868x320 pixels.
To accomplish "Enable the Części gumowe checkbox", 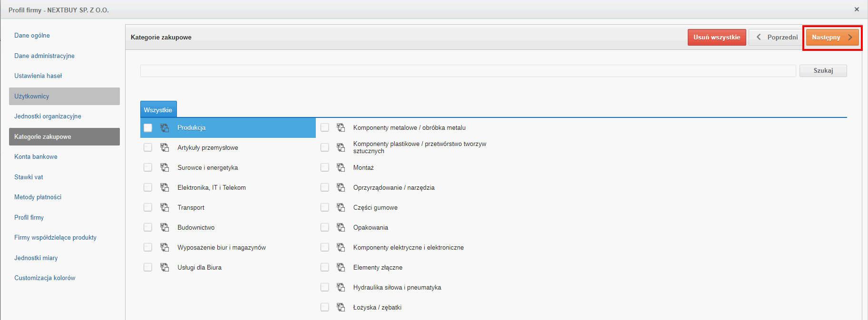I will (325, 208).
